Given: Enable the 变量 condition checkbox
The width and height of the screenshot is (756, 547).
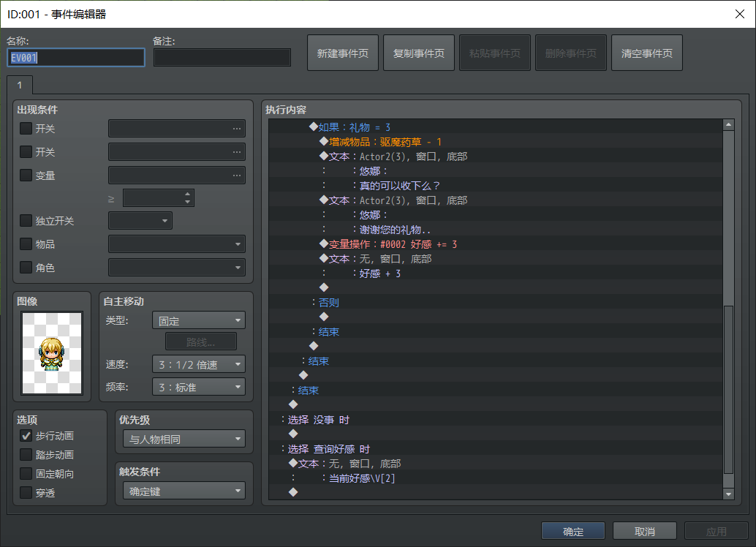Looking at the screenshot, I should (x=26, y=175).
